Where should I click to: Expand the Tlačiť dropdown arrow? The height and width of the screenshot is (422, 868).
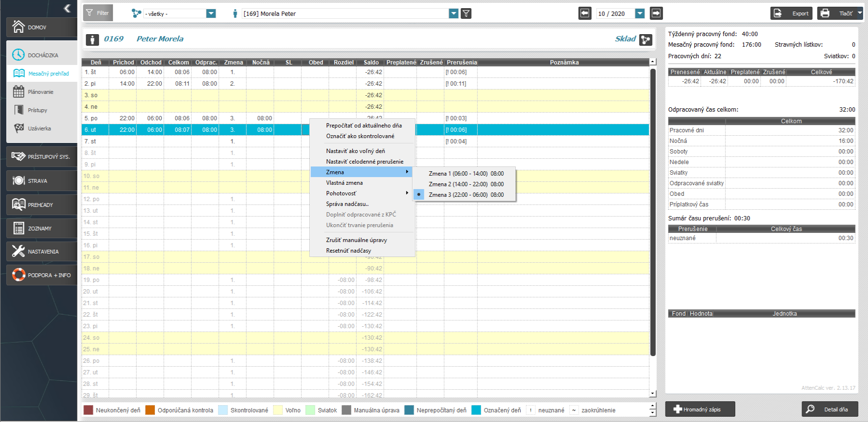[859, 13]
